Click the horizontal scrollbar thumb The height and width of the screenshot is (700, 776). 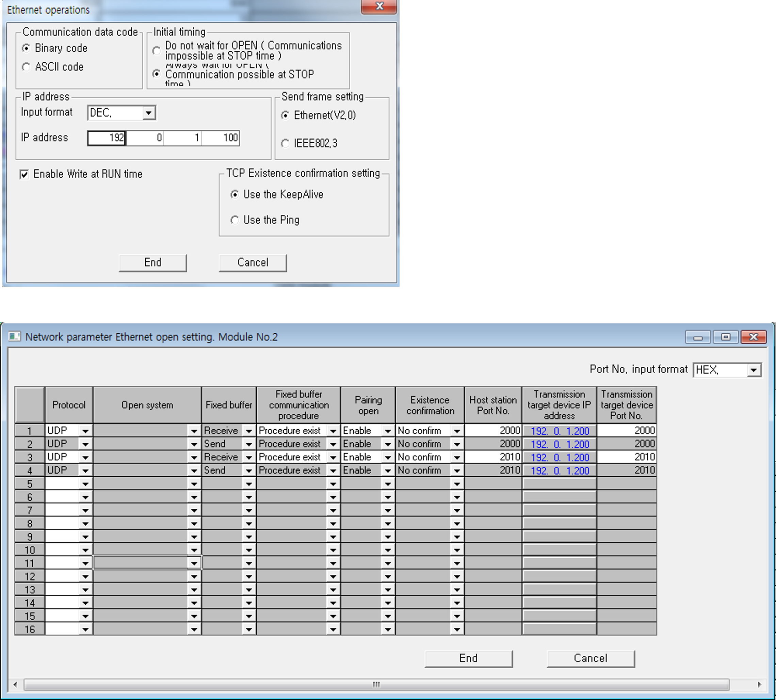tap(376, 685)
